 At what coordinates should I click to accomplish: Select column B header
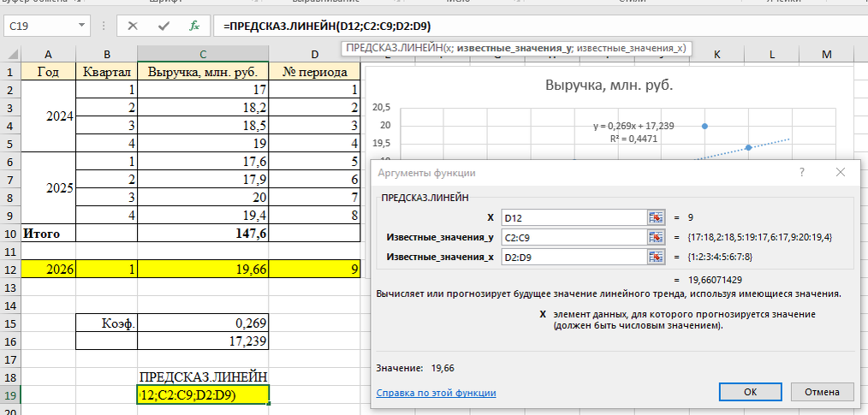(106, 54)
